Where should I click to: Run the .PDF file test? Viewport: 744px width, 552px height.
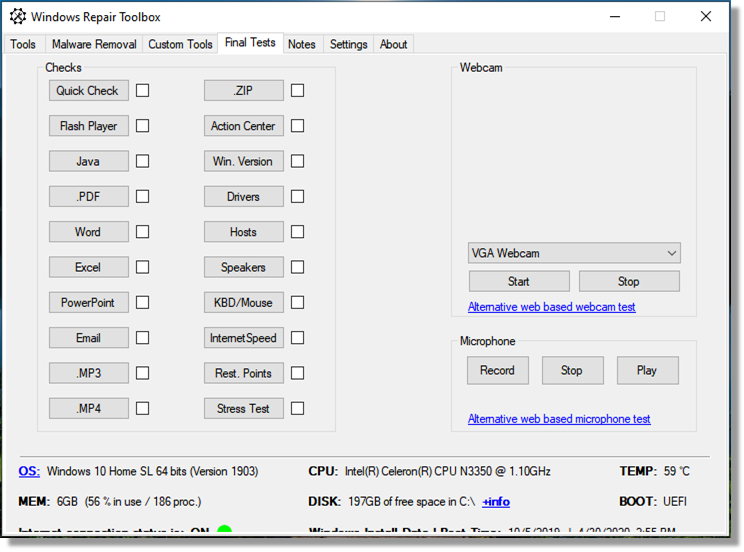[89, 196]
